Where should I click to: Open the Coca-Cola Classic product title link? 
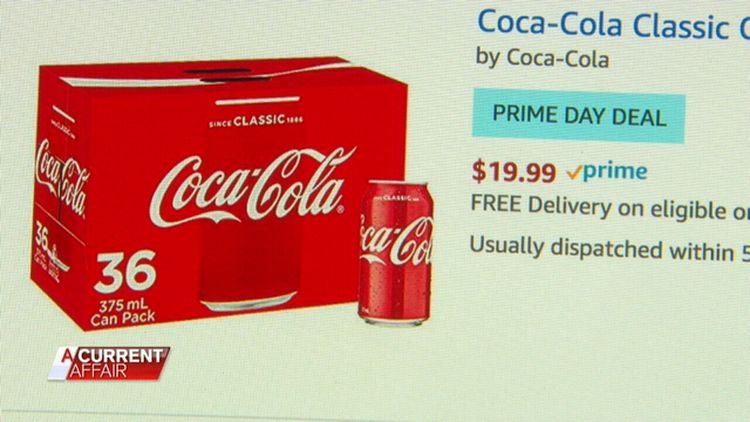tap(613, 25)
